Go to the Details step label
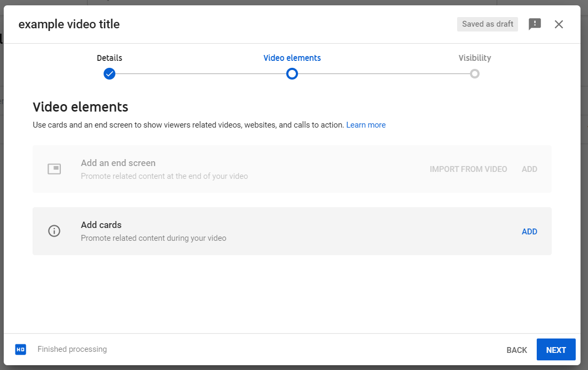Viewport: 588px width, 370px height. 109,58
